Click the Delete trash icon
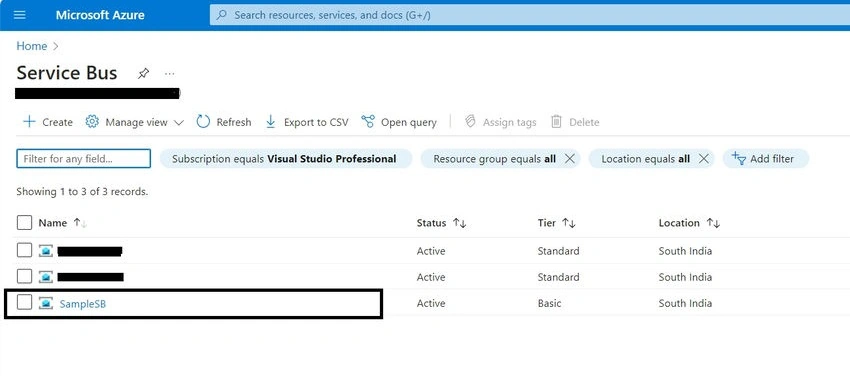This screenshot has width=850, height=376. 556,122
